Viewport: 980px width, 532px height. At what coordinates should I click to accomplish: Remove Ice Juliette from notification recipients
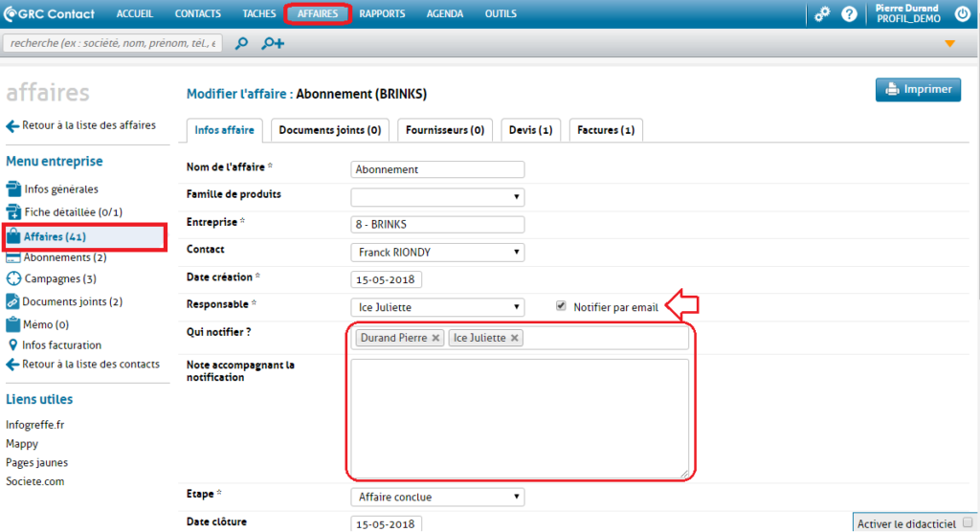(x=515, y=338)
